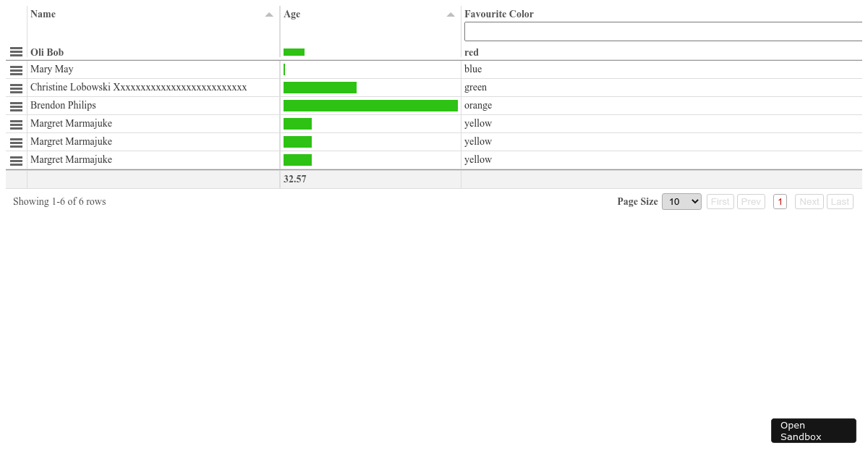This screenshot has height=456, width=868.
Task: Select the 'green' favourite color cell
Action: pyautogui.click(x=662, y=88)
